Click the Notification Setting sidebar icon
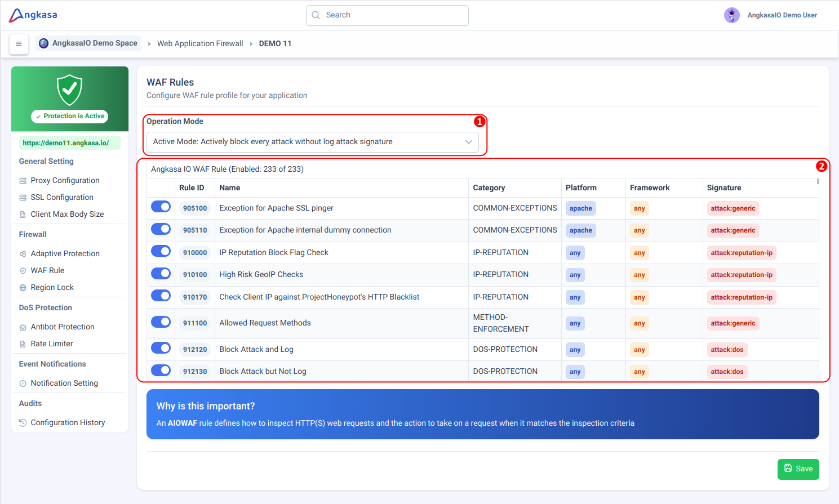839x504 pixels. [x=23, y=383]
